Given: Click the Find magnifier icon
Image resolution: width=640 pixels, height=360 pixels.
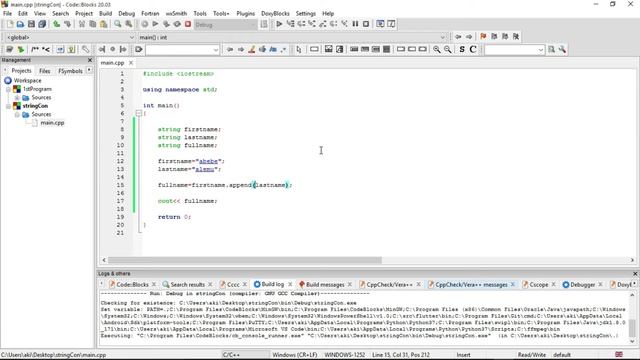Looking at the screenshot, I should coord(118,24).
